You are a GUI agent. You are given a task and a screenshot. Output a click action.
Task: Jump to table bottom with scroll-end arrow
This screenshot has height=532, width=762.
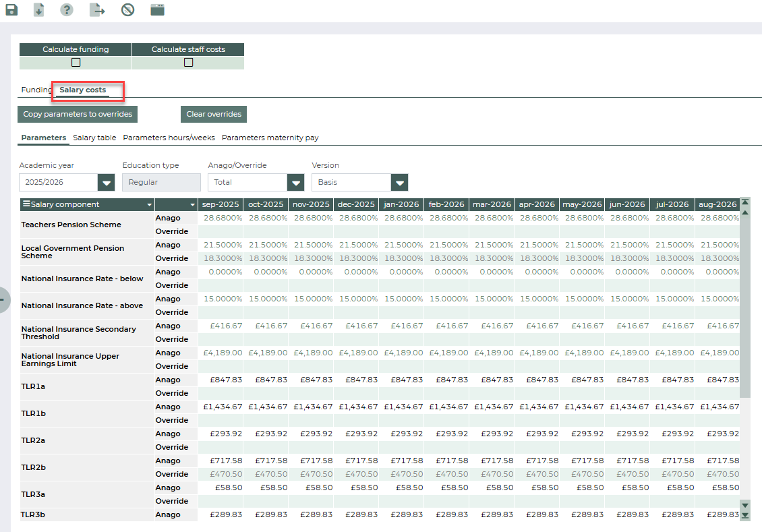[745, 515]
